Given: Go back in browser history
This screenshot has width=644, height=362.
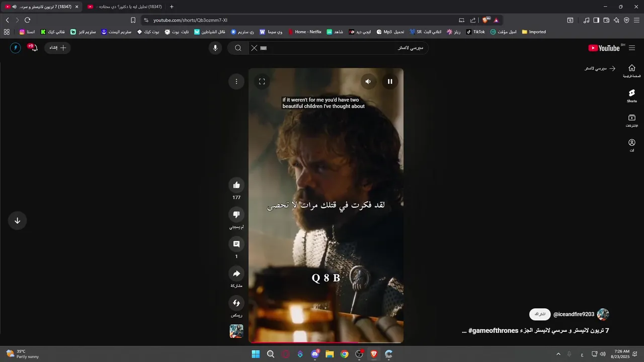Looking at the screenshot, I should 7,20.
